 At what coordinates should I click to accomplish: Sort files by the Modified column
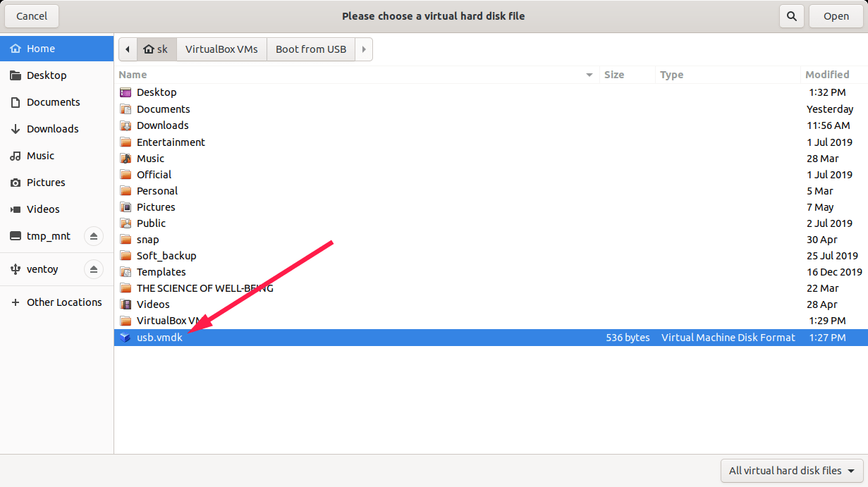(x=827, y=75)
